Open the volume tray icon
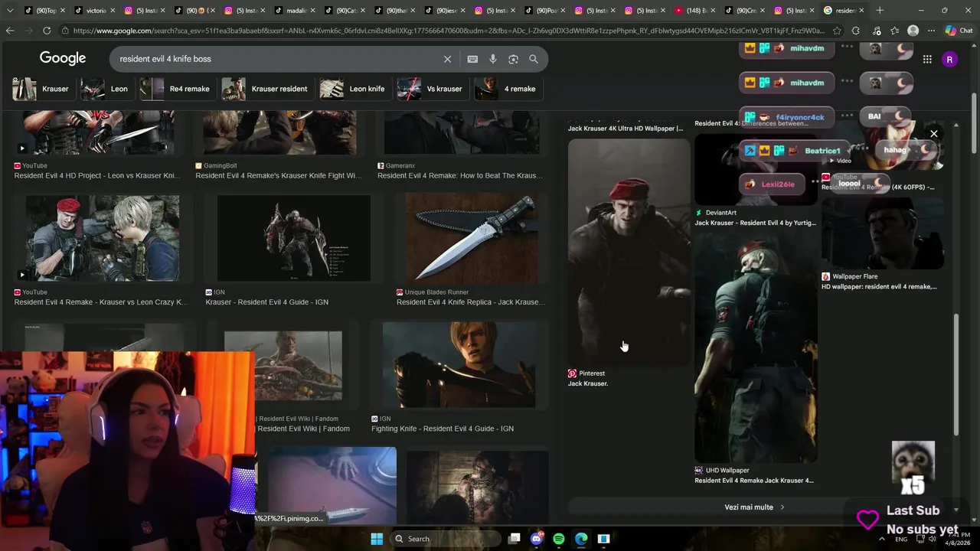Screen dimensions: 980x551 click(932, 539)
